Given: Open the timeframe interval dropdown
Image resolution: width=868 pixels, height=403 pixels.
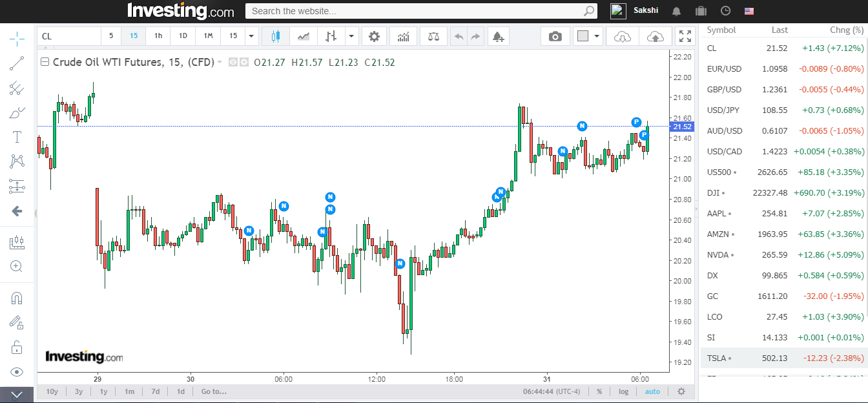Looking at the screenshot, I should (251, 36).
